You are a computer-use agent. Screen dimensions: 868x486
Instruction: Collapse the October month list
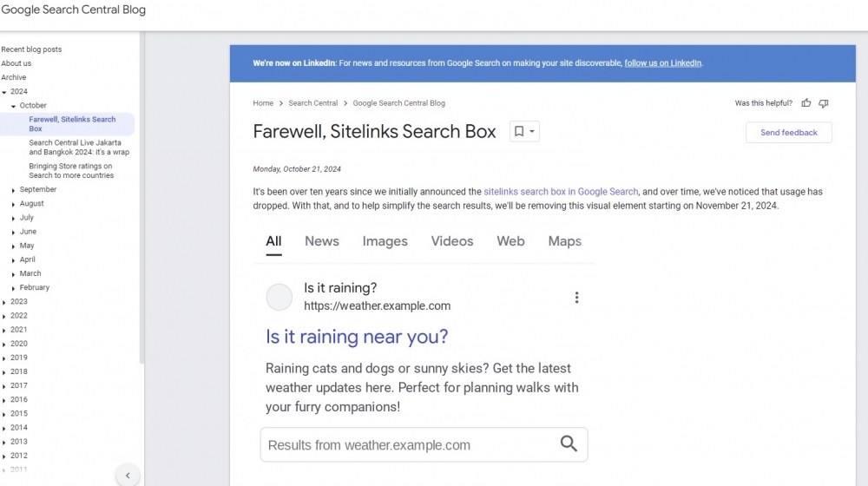pos(14,106)
